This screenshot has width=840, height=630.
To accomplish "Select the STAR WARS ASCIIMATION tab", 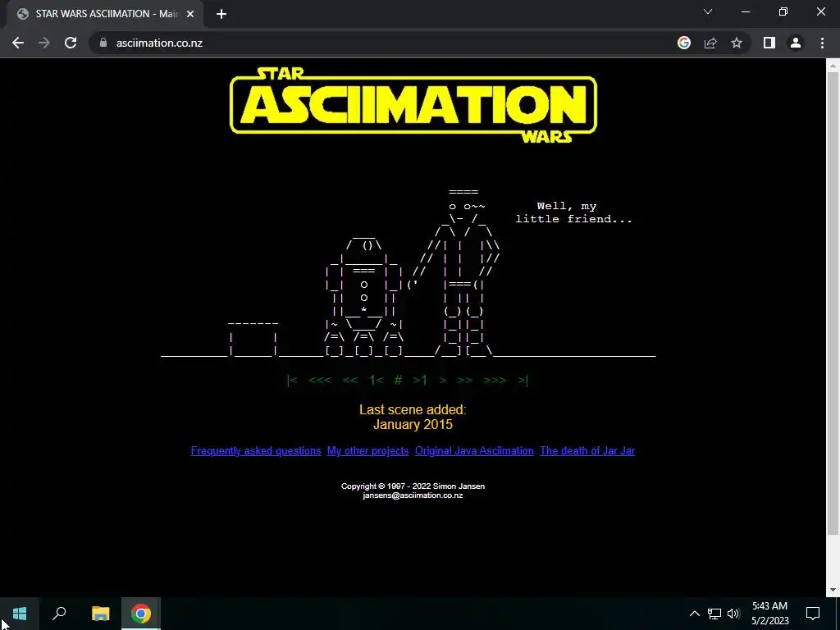I will point(104,14).
